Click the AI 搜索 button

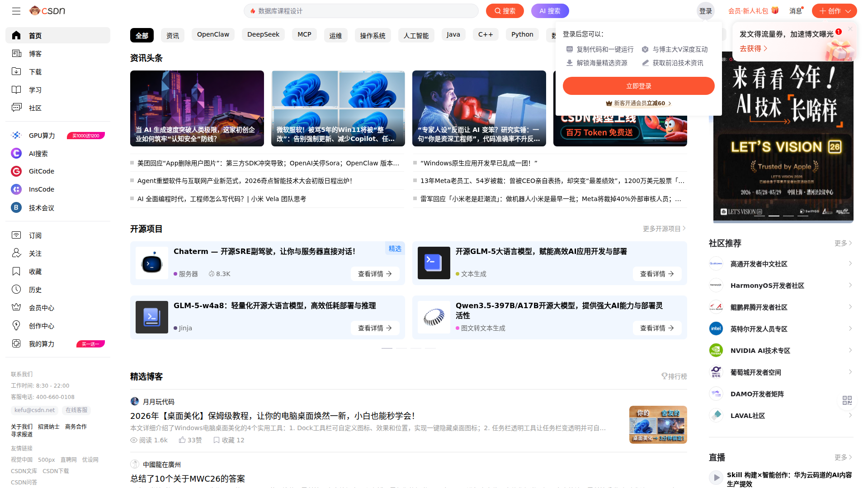click(x=550, y=11)
